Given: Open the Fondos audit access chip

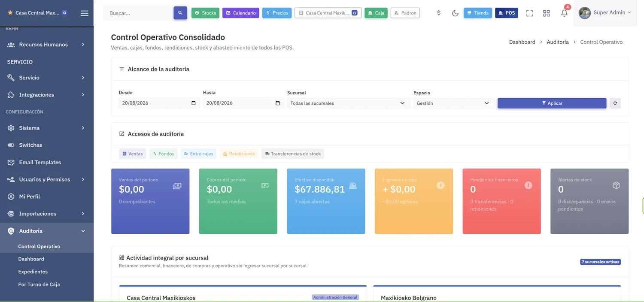Looking at the screenshot, I should 164,154.
